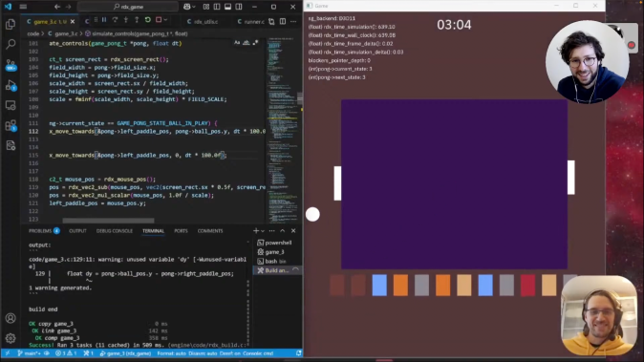This screenshot has width=644, height=362.
Task: Open the Copilot chat dropdown in title bar
Action: click(x=194, y=7)
